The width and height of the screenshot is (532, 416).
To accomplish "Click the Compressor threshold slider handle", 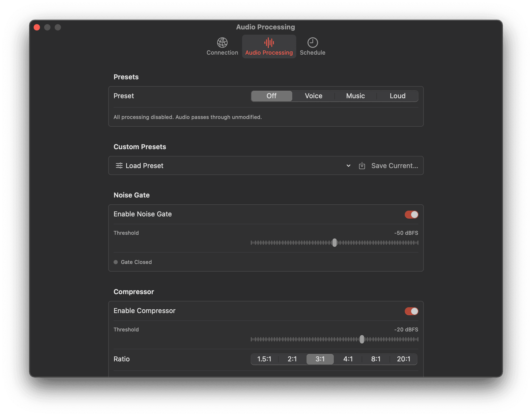I will tap(362, 339).
